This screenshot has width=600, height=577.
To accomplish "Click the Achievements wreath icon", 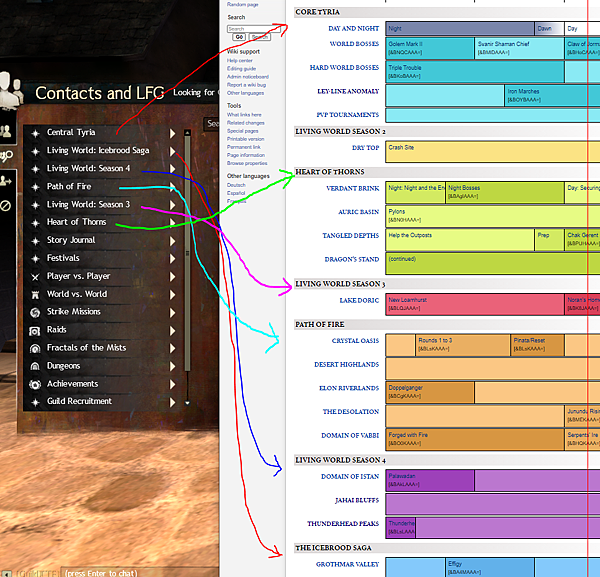I will (x=35, y=385).
